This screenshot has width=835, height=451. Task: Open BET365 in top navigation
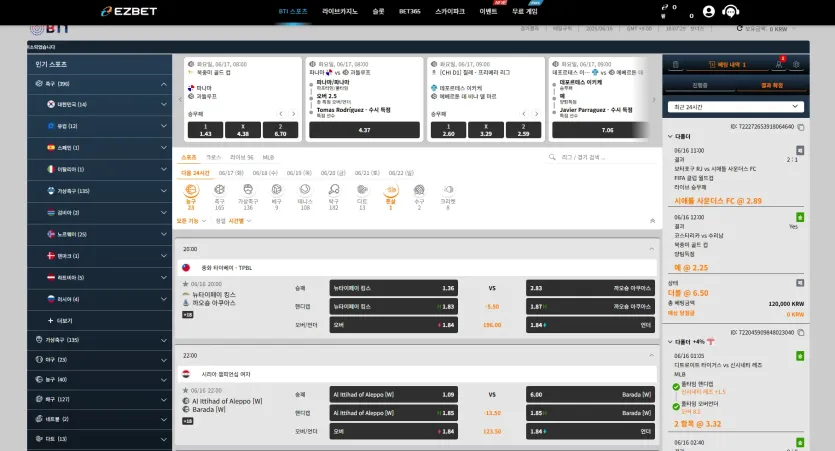(410, 11)
